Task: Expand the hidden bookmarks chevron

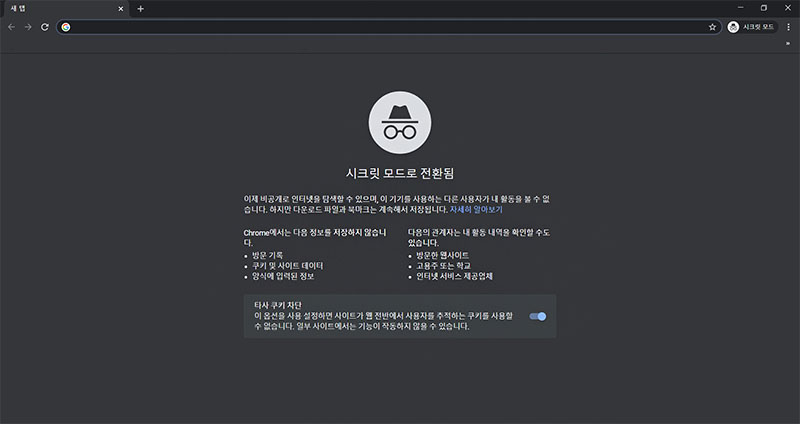Action: [x=788, y=43]
